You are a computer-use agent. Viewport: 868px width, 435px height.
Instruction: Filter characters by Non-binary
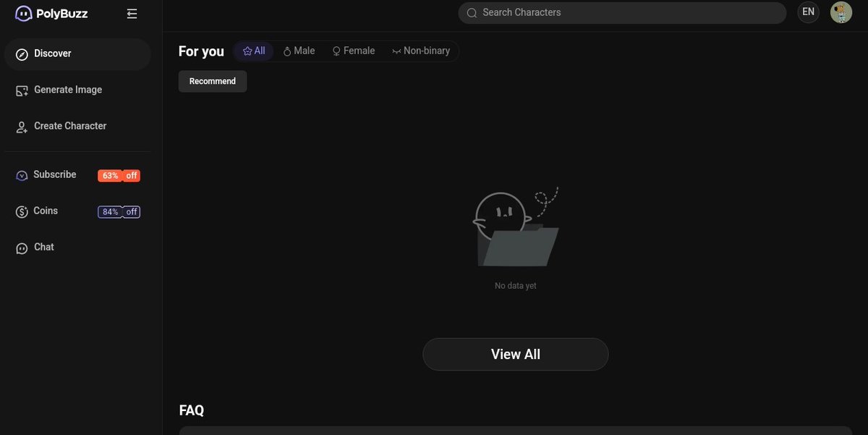coord(421,51)
